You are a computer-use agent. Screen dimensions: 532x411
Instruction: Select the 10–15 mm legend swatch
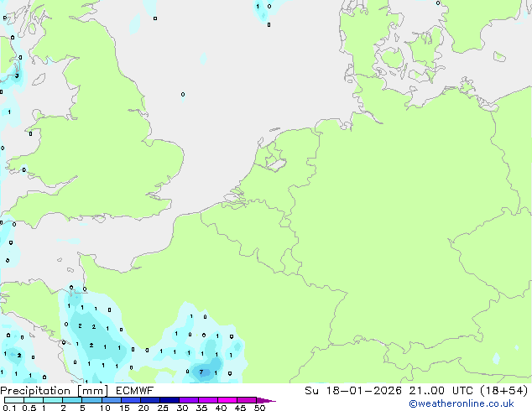coord(111,400)
